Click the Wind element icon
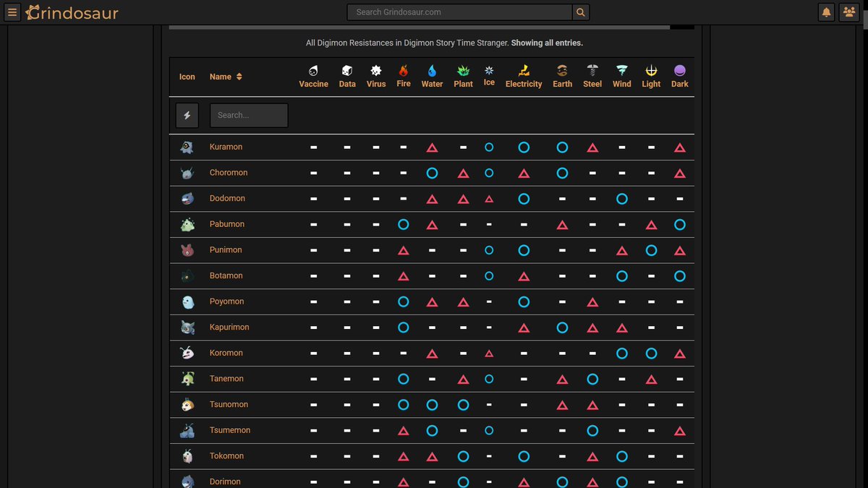Screen dimensions: 868x488 click(x=621, y=70)
